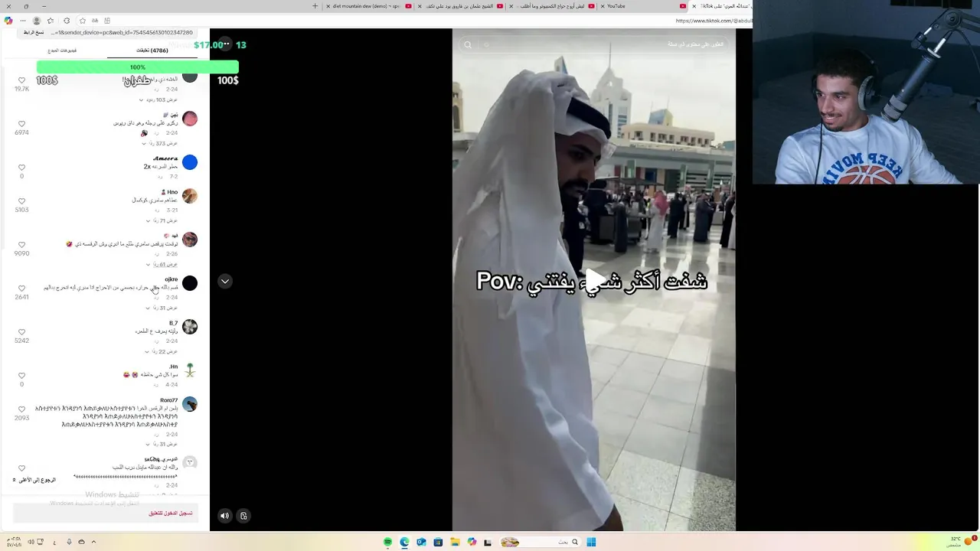
Task: Expand the 373 replies thread
Action: coord(159,143)
